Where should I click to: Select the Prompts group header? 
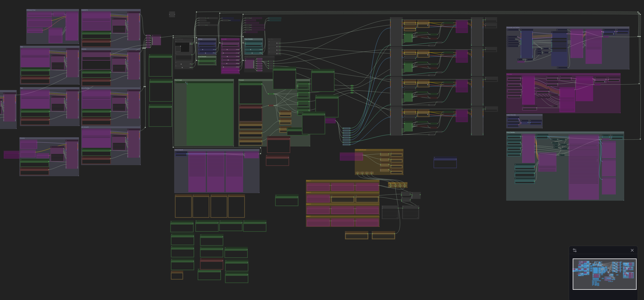241,80
